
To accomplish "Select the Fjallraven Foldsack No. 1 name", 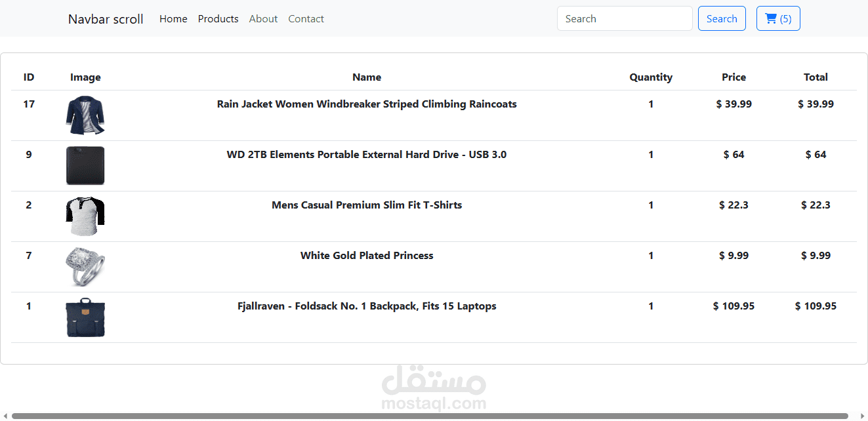I will click(x=367, y=306).
